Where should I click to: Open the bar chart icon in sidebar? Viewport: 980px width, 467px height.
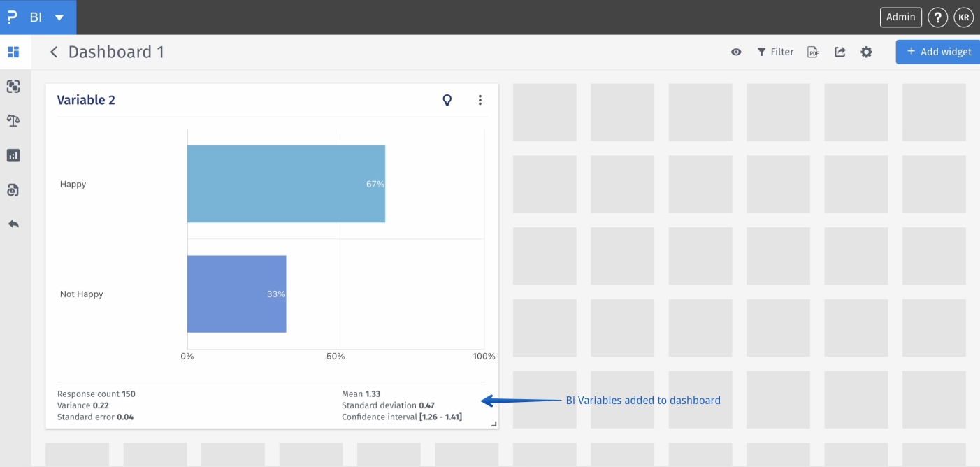(x=13, y=155)
